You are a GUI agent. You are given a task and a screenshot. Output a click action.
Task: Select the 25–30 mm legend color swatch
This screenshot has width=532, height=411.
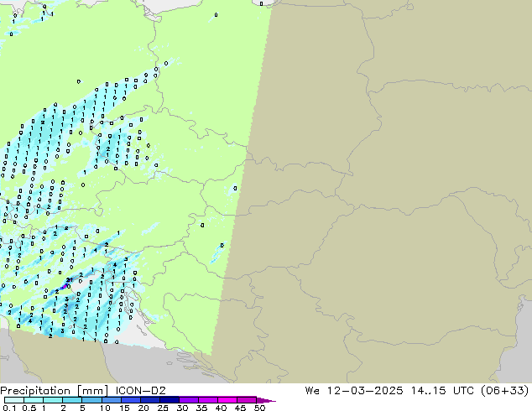click(x=169, y=400)
